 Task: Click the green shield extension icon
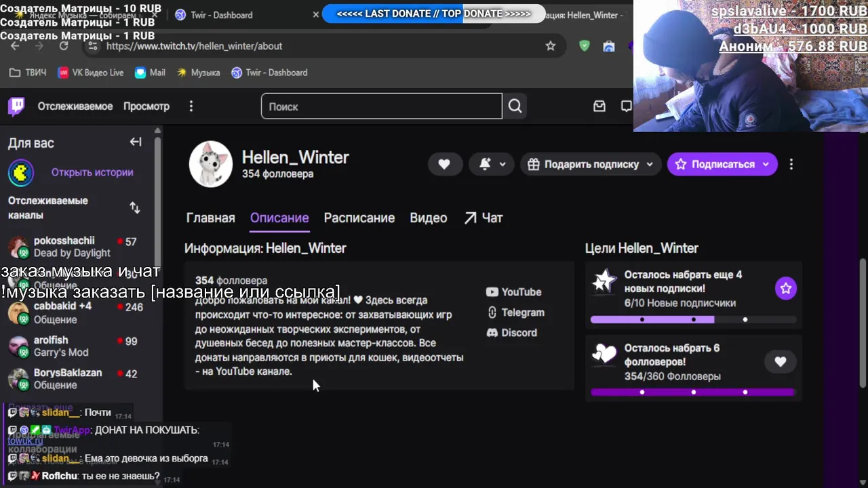(585, 46)
